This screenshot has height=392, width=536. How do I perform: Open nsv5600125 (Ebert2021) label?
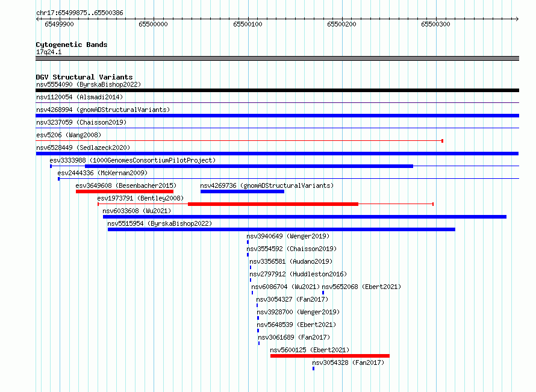[x=310, y=350]
